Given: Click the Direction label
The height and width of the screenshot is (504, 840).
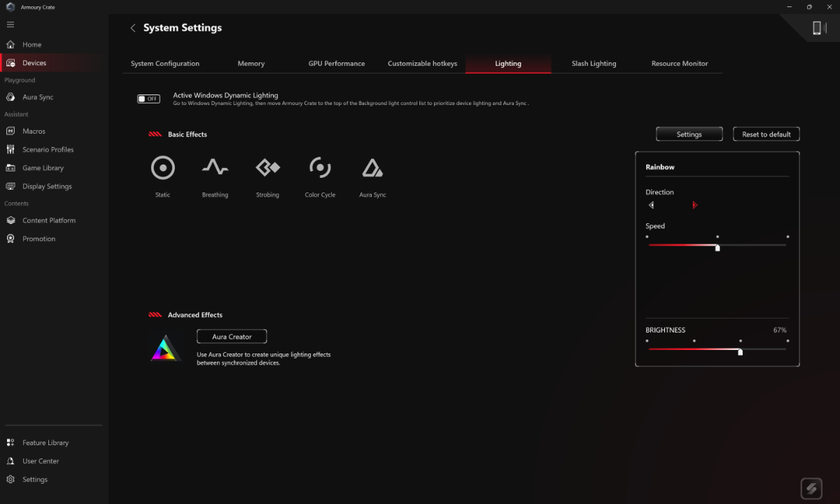Looking at the screenshot, I should click(x=659, y=192).
